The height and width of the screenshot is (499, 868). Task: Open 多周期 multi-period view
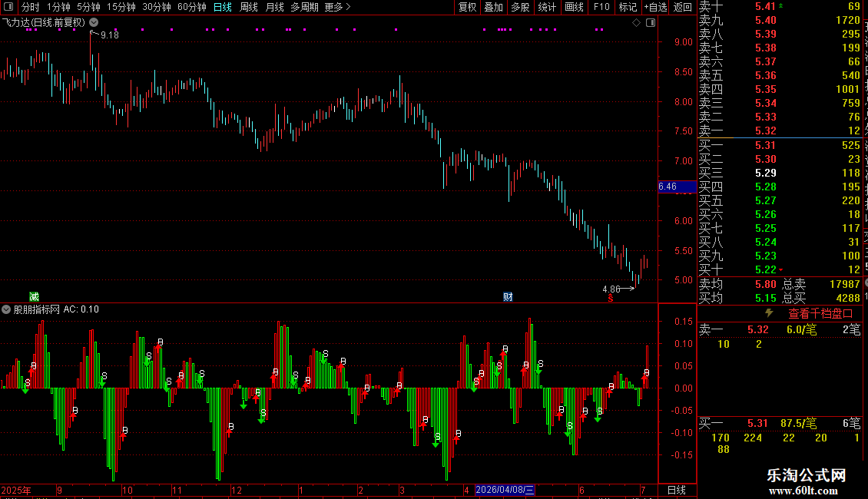click(304, 7)
